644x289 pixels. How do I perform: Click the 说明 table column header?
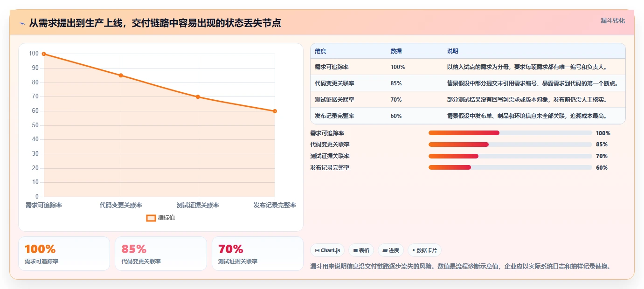(452, 51)
